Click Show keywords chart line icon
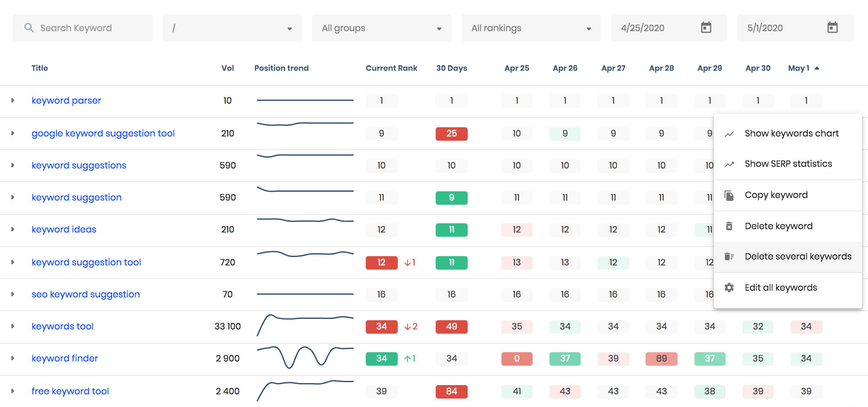 729,134
